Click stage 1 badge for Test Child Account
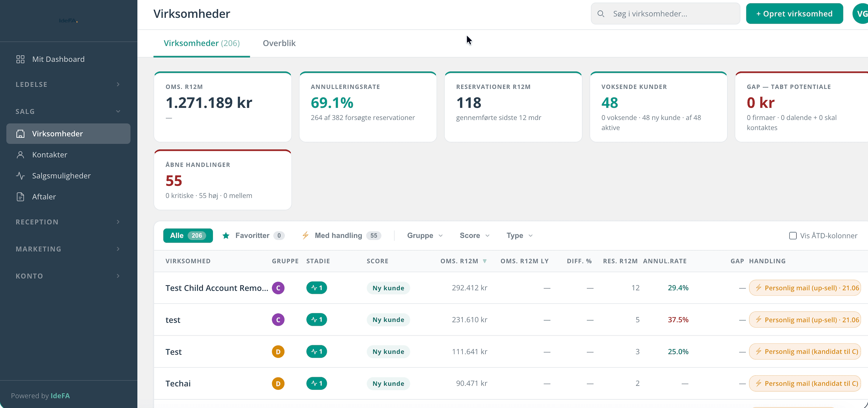Viewport: 868px width, 408px height. tap(317, 288)
